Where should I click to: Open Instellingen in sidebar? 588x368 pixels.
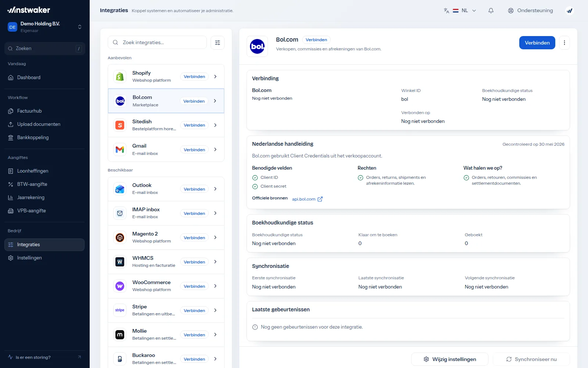(x=44, y=258)
